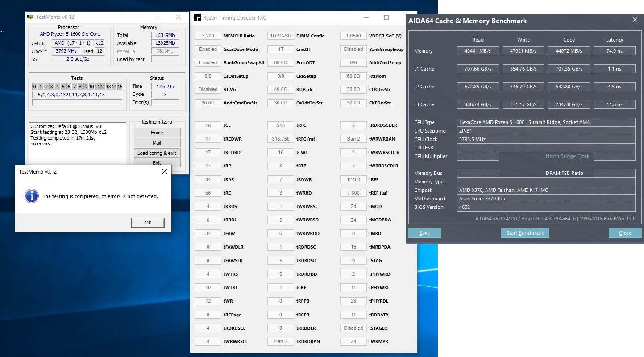This screenshot has height=357, width=644.
Task: Click the BIOS Version field showing 4602
Action: [x=546, y=207]
